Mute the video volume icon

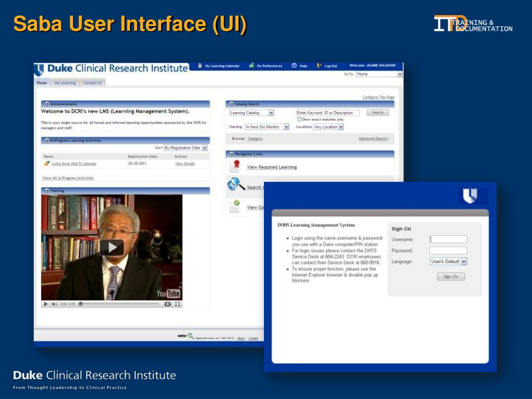54,304
